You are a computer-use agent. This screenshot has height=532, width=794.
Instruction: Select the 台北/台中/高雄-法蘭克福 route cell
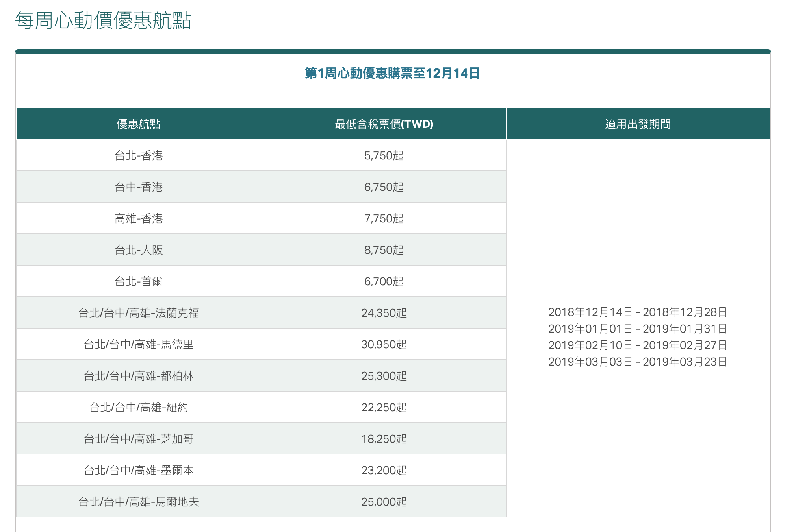(139, 313)
